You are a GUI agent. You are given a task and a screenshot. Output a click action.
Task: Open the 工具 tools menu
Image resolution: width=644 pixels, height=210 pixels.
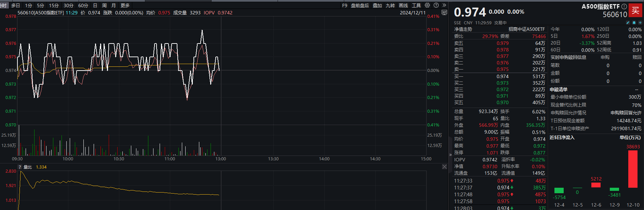416,5
